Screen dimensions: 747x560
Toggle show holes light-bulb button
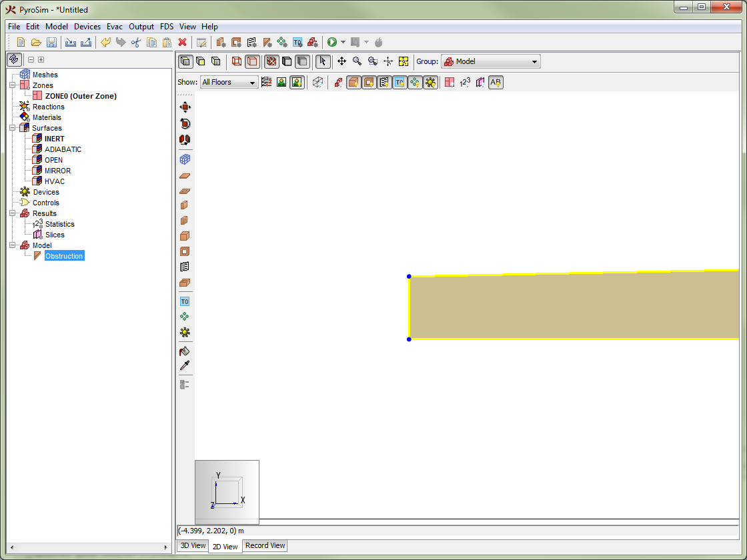point(369,83)
